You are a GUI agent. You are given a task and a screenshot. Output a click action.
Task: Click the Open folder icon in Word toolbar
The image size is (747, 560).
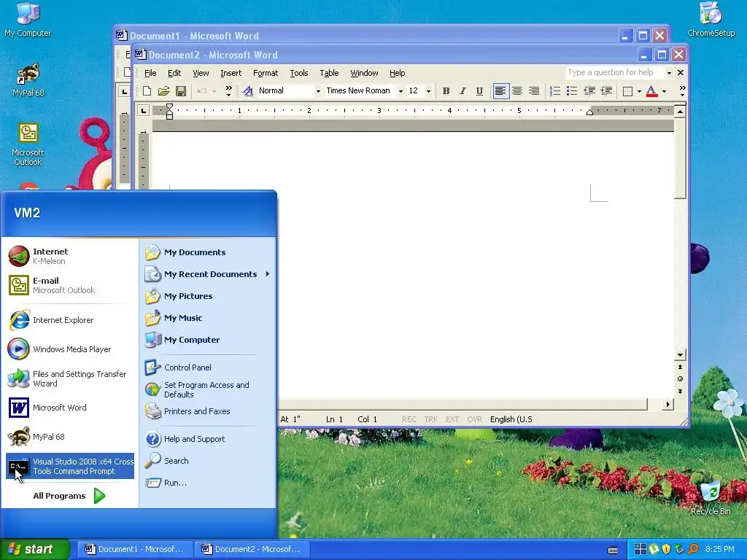164,91
